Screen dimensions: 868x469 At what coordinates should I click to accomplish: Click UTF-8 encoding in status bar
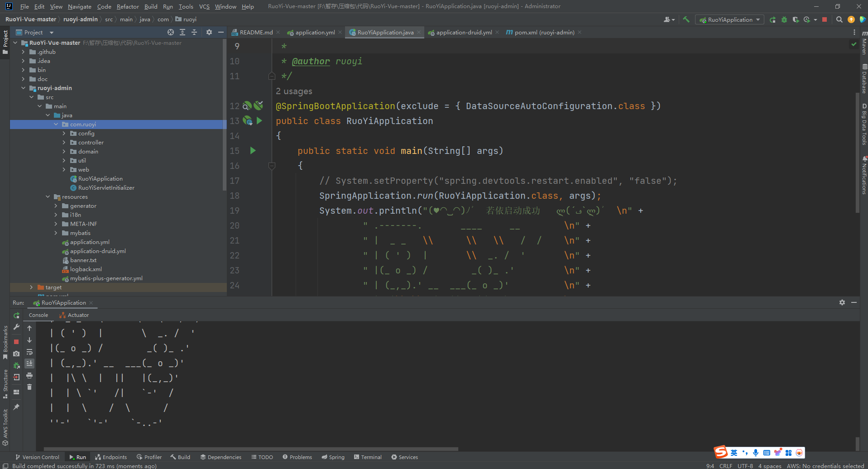point(745,465)
